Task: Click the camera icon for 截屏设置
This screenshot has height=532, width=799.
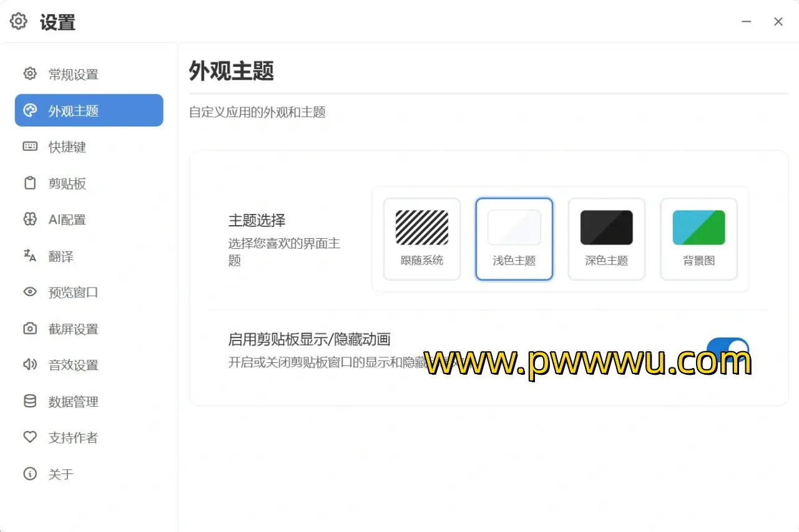Action: [x=30, y=329]
